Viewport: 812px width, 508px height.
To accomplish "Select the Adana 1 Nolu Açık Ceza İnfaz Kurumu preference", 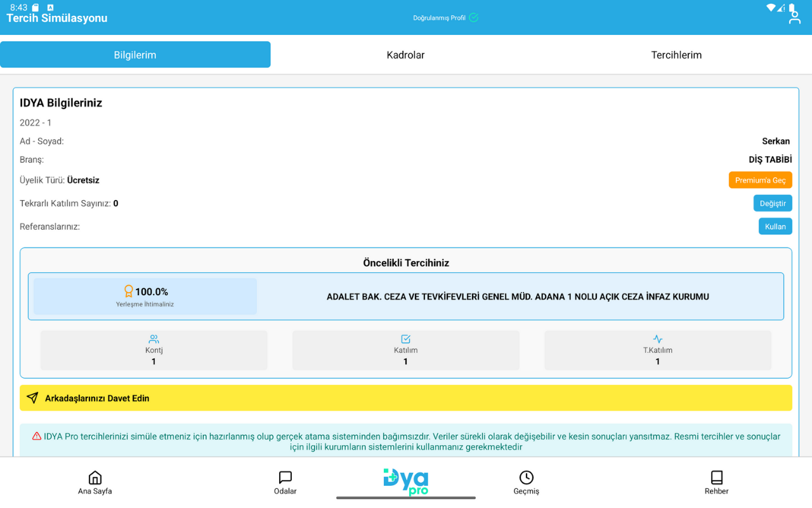I will [518, 297].
